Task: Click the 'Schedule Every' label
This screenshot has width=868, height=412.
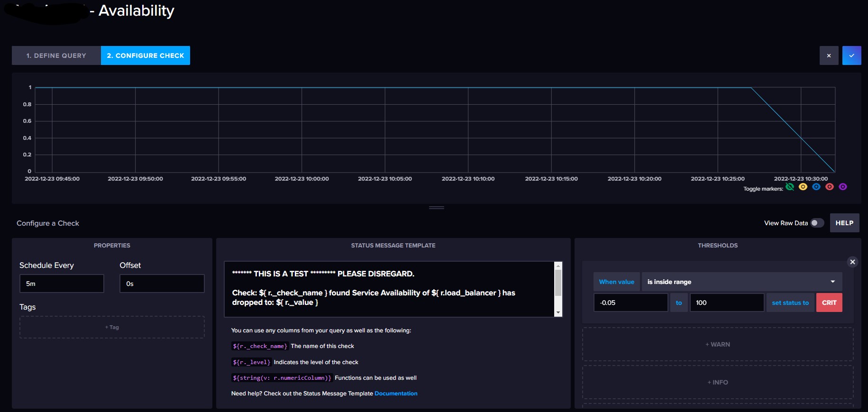Action: pyautogui.click(x=46, y=266)
